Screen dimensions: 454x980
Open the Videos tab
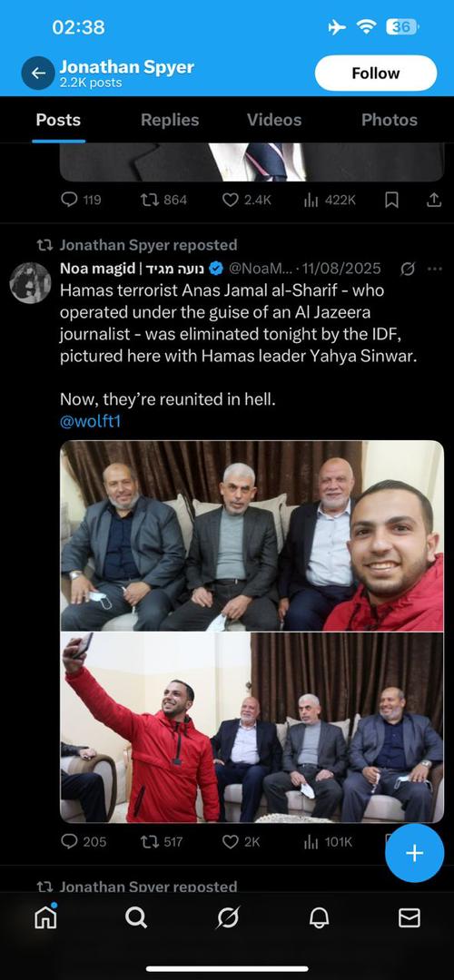274,120
